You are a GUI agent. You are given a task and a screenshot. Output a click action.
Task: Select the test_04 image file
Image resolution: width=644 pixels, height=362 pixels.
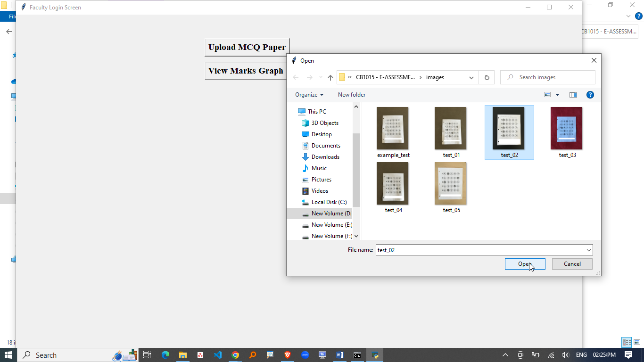pyautogui.click(x=393, y=188)
